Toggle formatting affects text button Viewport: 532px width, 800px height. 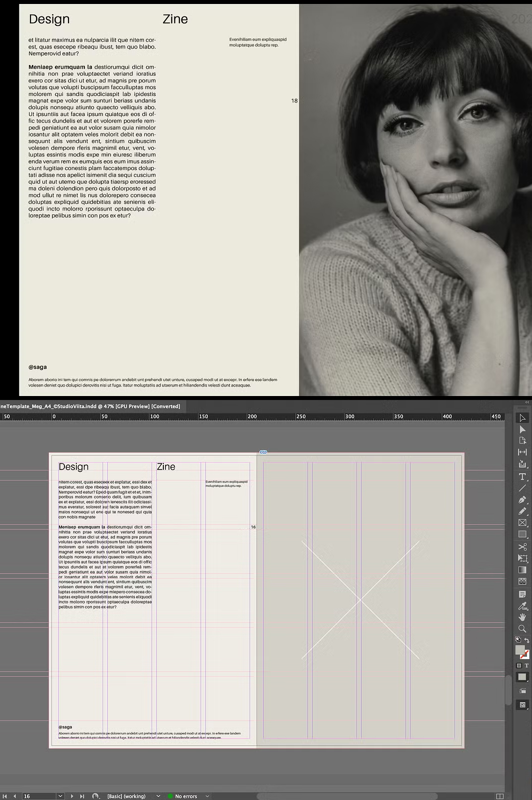pos(527,665)
